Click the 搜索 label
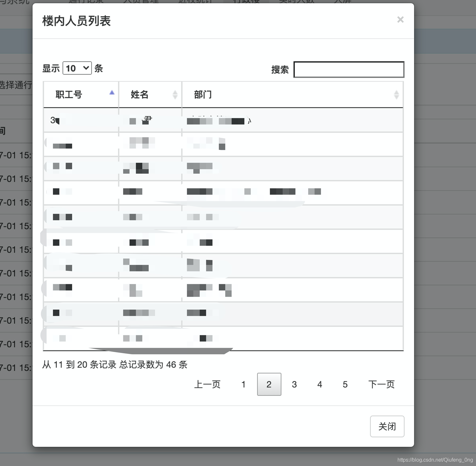This screenshot has height=466, width=476. click(280, 70)
